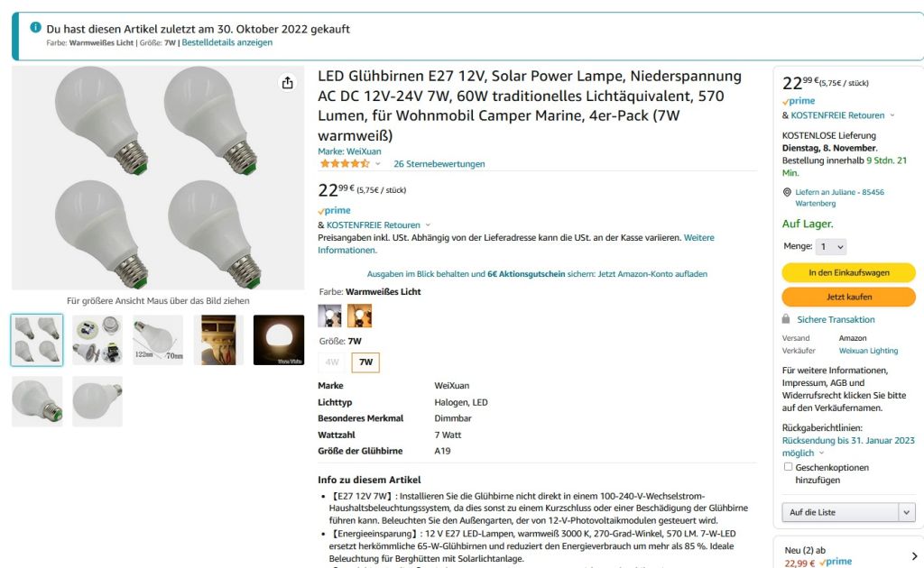Select the glowing bulb thumbnail image

pos(279,340)
